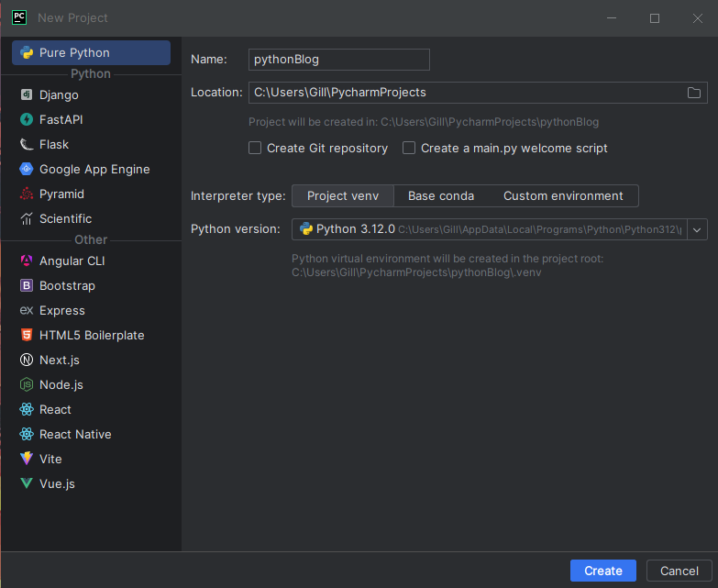Select HTML5 Boilerplate label
The image size is (718, 588).
[x=92, y=335]
